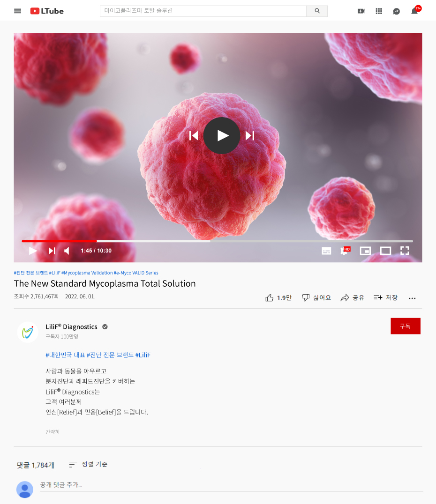Viewport: 436px width, 504px height.
Task: Open the notifications bell
Action: (415, 11)
